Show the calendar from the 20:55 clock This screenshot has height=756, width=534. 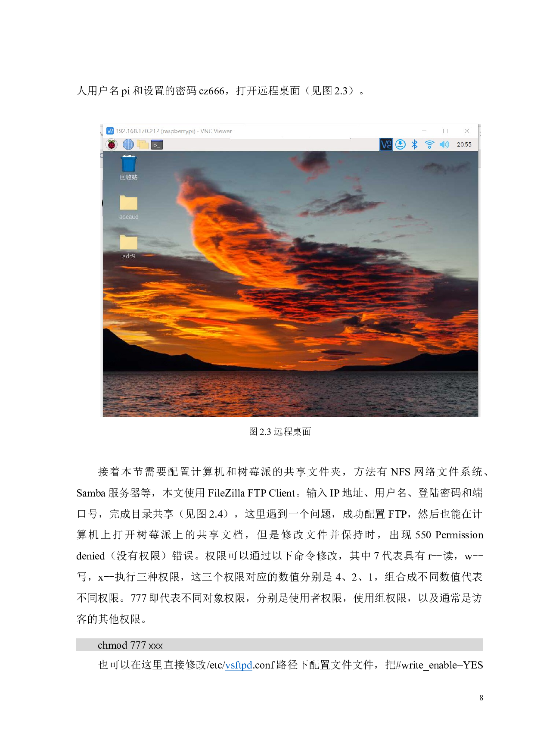click(x=464, y=145)
